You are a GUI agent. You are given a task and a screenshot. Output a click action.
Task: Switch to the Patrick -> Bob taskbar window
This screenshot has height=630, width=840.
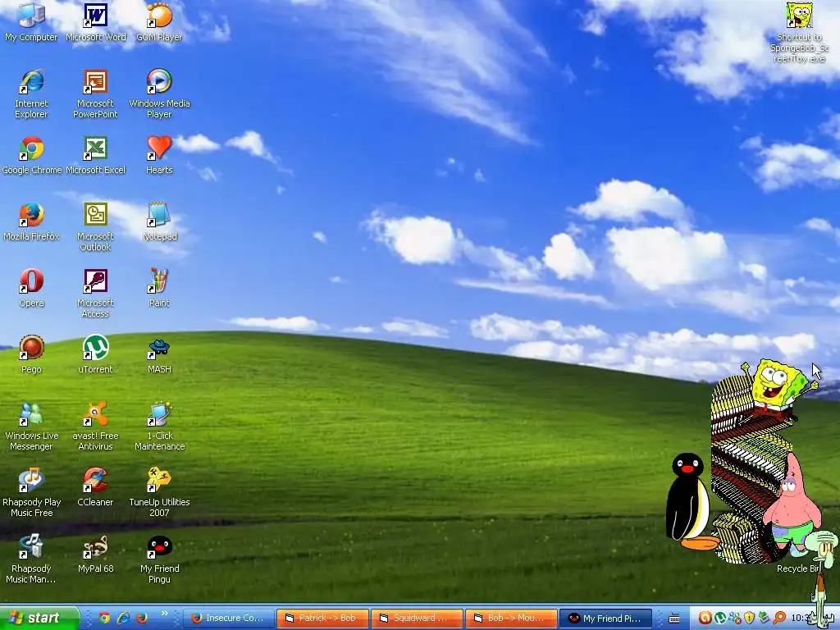[323, 619]
